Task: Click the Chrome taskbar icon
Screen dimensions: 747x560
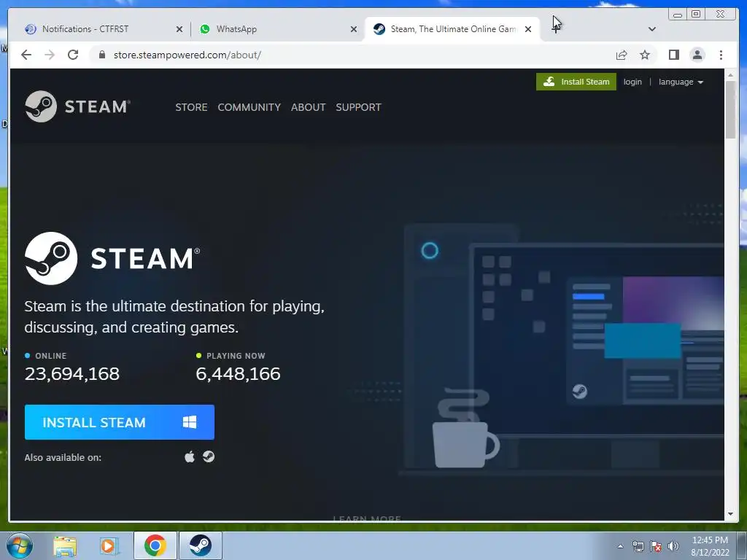Action: 155,545
